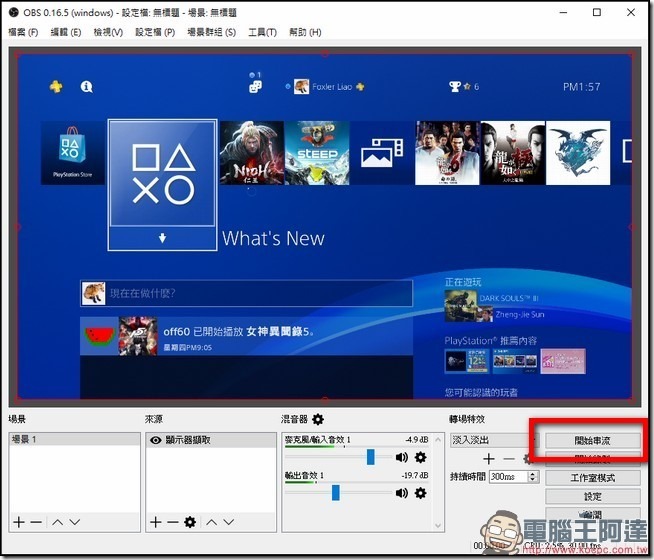Click What's New text in preview
Image resolution: width=654 pixels, height=560 pixels.
tap(273, 238)
